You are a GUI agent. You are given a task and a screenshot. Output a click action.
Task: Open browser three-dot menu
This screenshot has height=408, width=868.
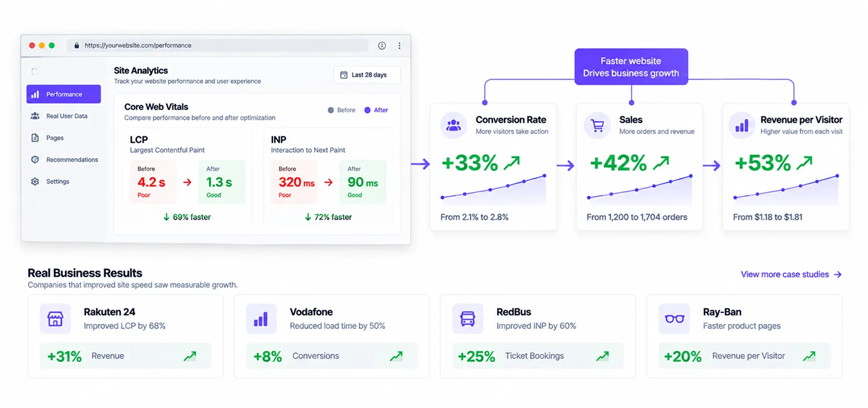click(x=400, y=45)
